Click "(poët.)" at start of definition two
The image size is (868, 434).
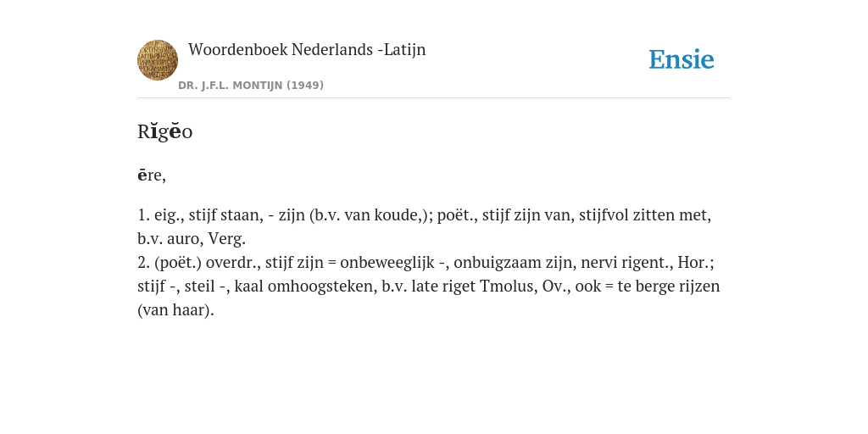tap(176, 263)
